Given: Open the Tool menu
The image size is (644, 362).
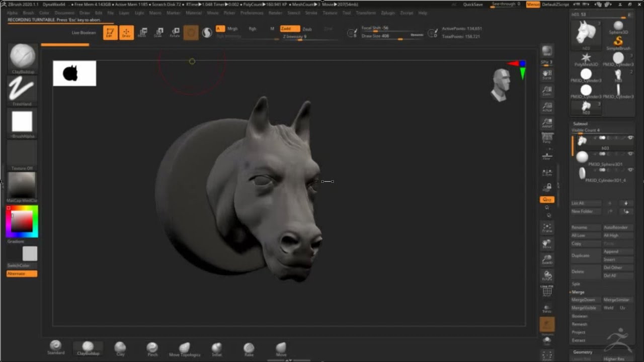Looking at the screenshot, I should 346,13.
